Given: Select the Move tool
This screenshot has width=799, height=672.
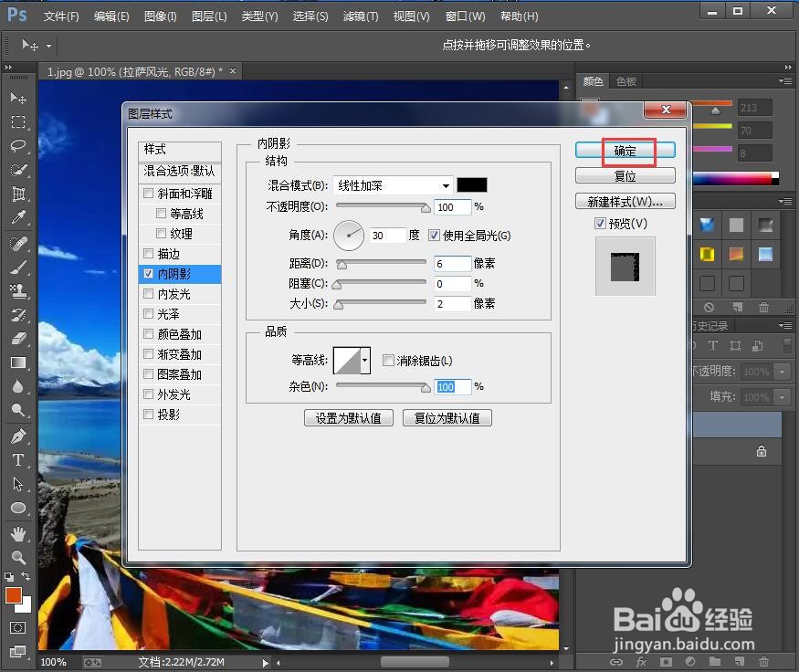Looking at the screenshot, I should tap(16, 98).
